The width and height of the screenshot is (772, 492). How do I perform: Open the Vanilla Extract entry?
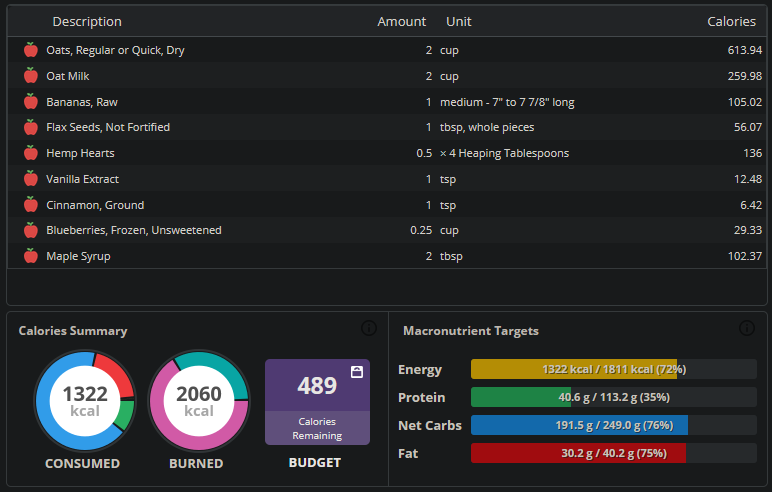386,179
